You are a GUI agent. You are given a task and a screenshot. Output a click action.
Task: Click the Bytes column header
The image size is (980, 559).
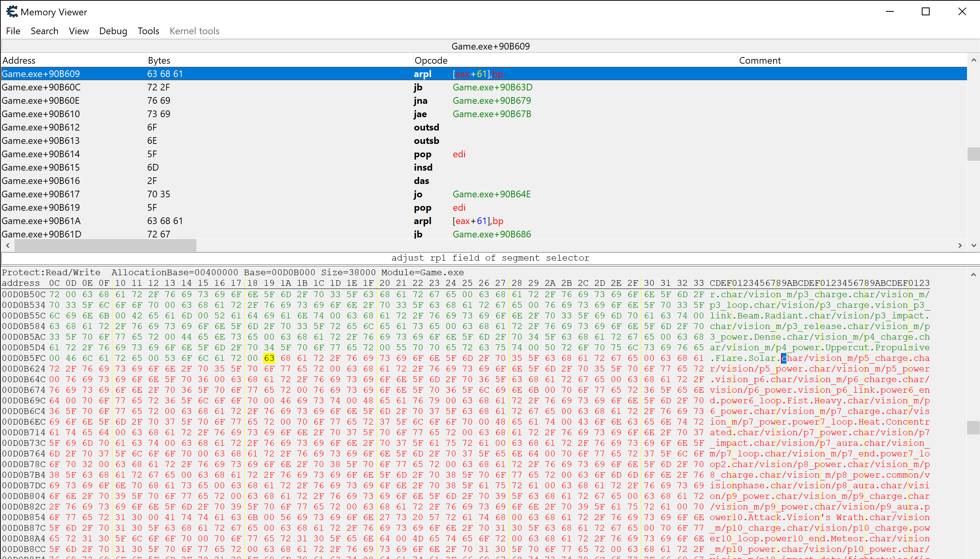click(159, 61)
